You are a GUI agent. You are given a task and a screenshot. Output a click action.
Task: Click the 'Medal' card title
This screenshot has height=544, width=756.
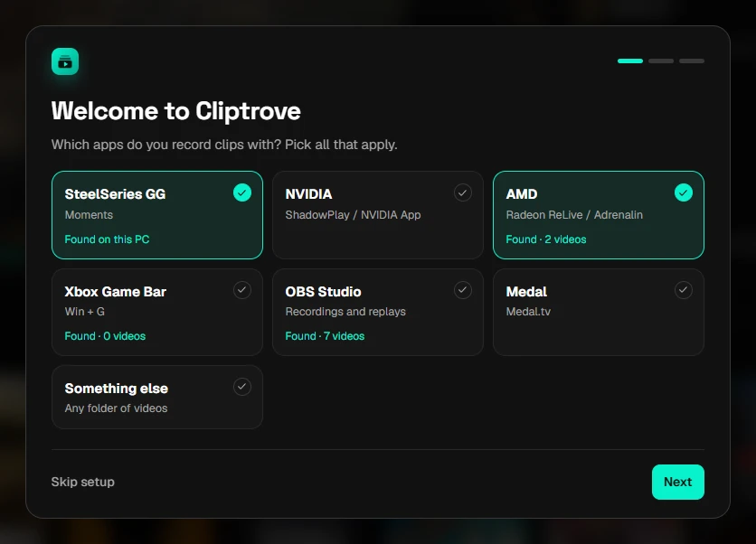[526, 292]
